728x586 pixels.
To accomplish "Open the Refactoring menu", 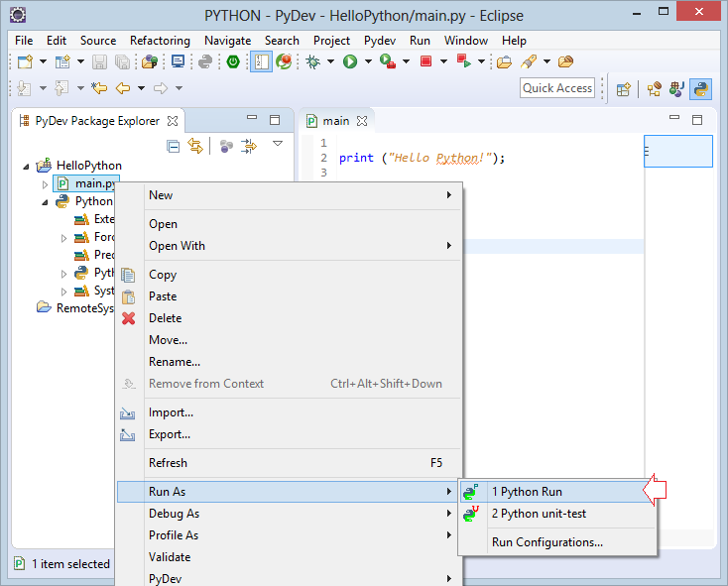I will pos(160,41).
